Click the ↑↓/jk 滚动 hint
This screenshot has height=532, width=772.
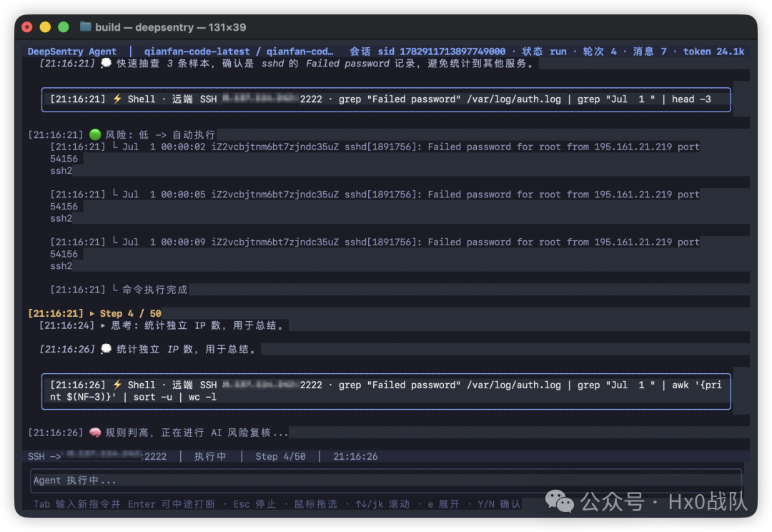click(382, 504)
